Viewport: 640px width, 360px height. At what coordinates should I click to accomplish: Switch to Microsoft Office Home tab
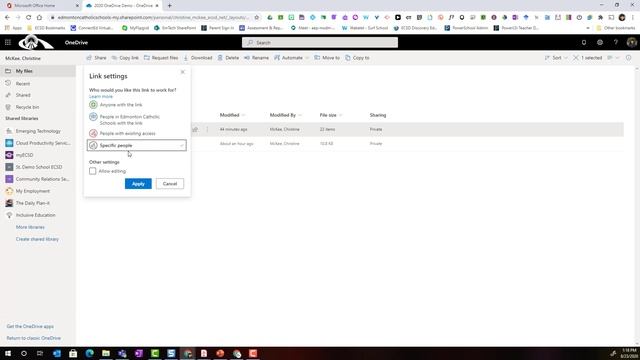[x=35, y=6]
